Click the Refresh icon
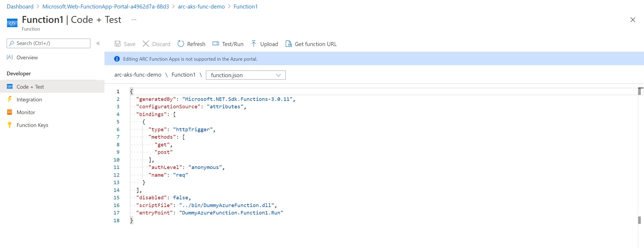Screen dimensions: 644x248 coord(180,44)
